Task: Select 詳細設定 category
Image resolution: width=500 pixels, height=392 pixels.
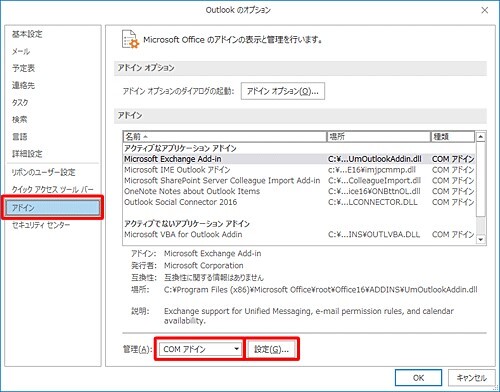Action: [27, 154]
